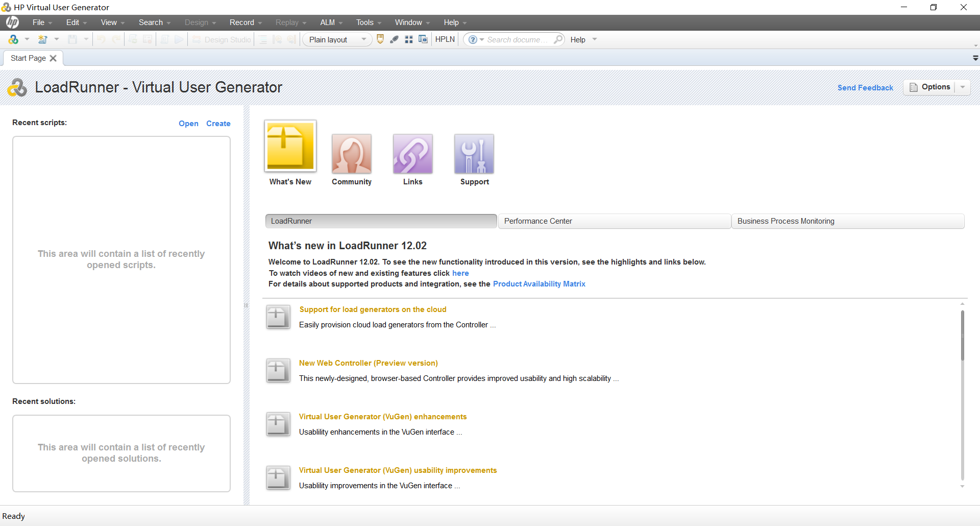This screenshot has height=526, width=980.
Task: Click the Options button
Action: [x=929, y=87]
